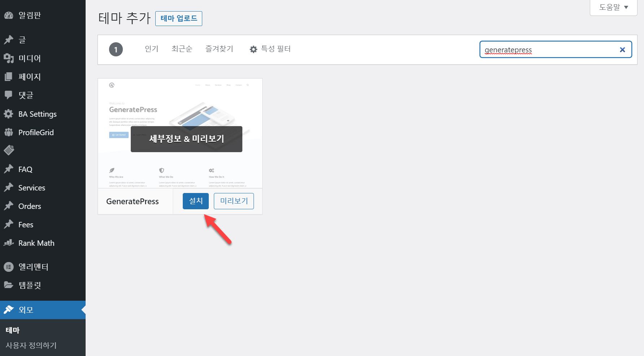Open the Rank Math chart icon
This screenshot has width=644, height=356.
[9, 243]
